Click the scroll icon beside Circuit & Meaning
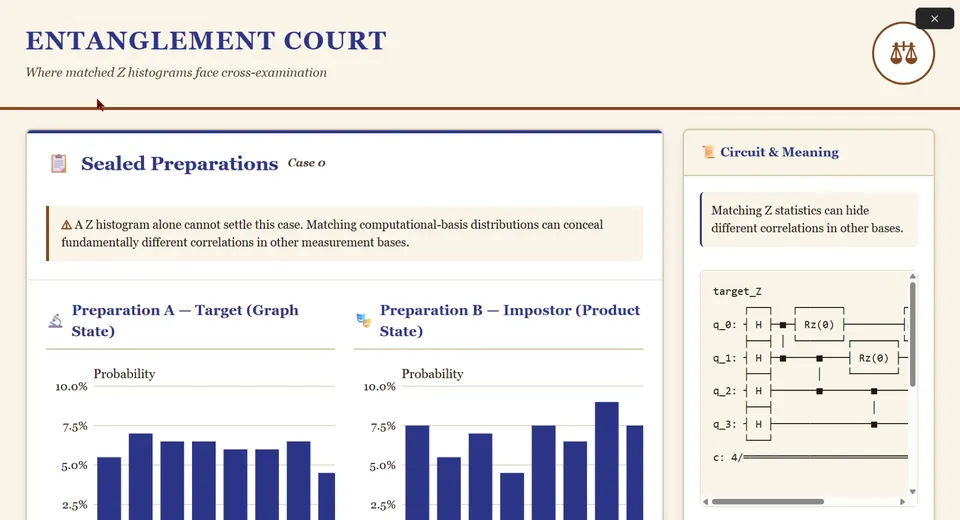This screenshot has height=520, width=960. [708, 152]
